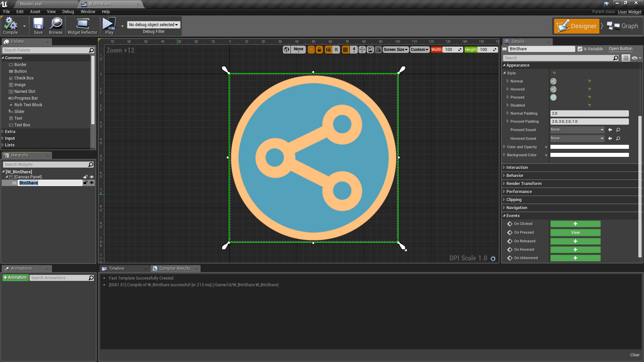This screenshot has height=362, width=644.
Task: Toggle the grid snapping icon
Action: [345, 50]
